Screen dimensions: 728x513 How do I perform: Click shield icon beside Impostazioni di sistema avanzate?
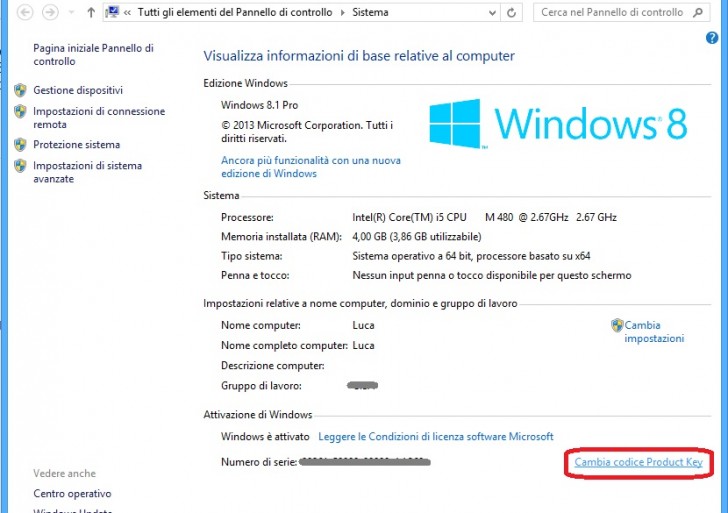20,166
